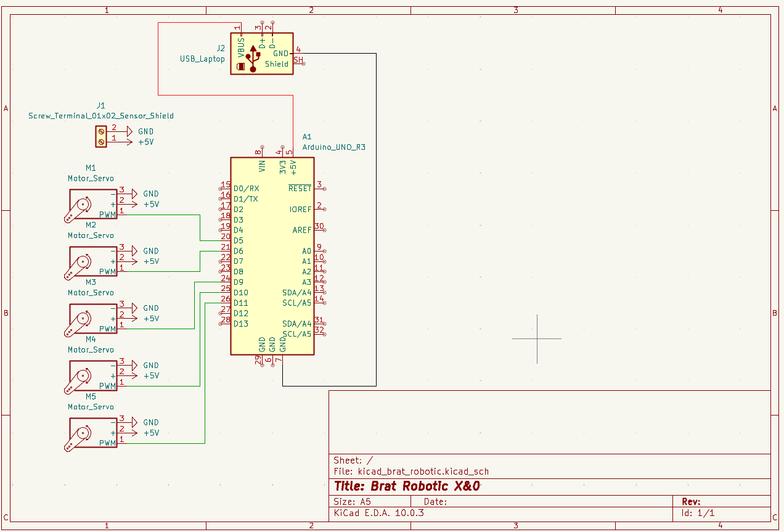Click the D0/RX pin on the Arduino
Viewport: 784px width, 532px height.
tap(246, 188)
